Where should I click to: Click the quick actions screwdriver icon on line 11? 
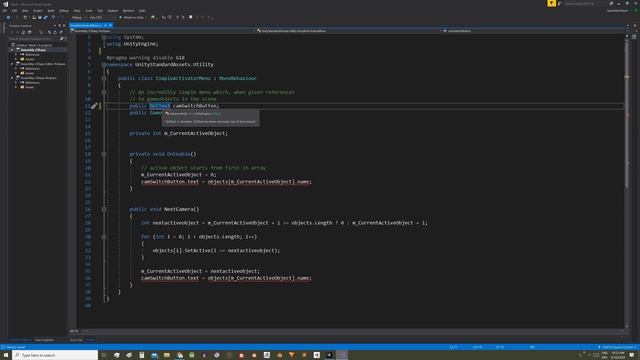(x=94, y=106)
